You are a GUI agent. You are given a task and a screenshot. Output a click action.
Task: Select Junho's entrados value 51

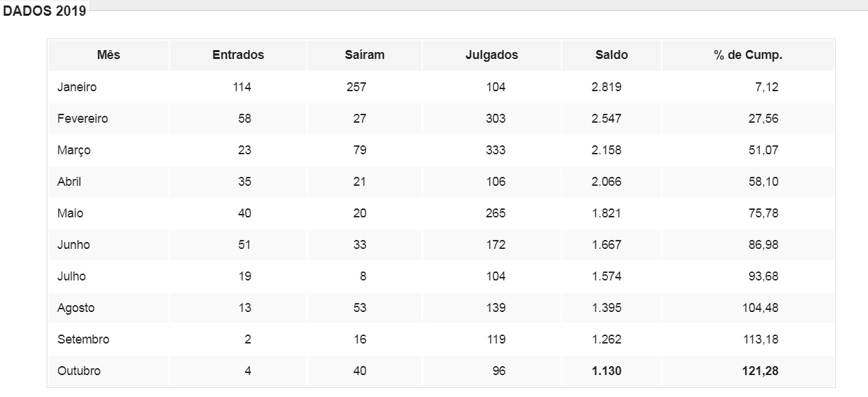click(244, 245)
